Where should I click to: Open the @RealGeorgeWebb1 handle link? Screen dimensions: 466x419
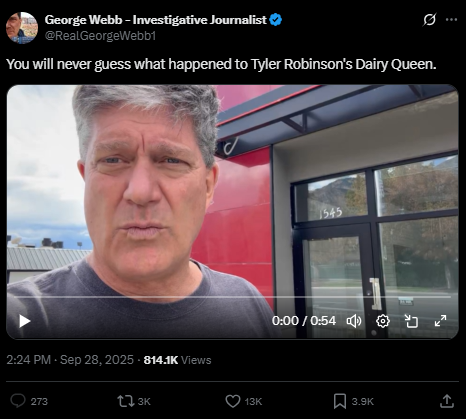[100, 36]
